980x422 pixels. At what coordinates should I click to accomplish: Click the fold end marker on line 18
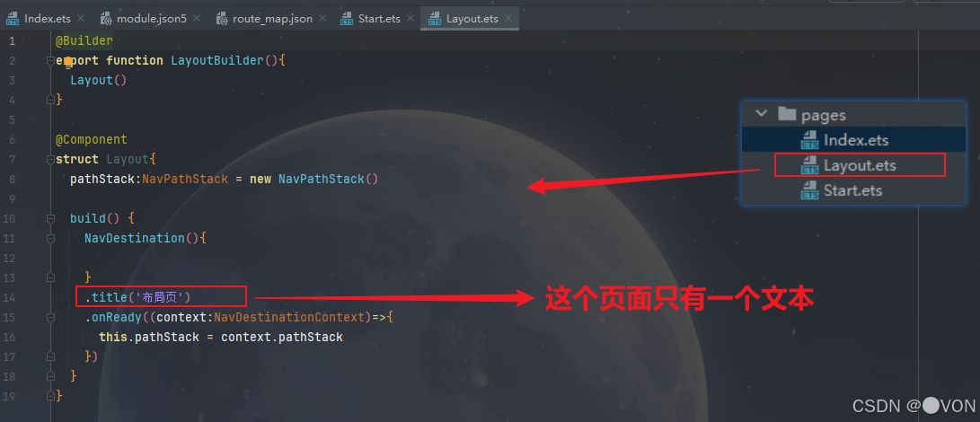50,376
